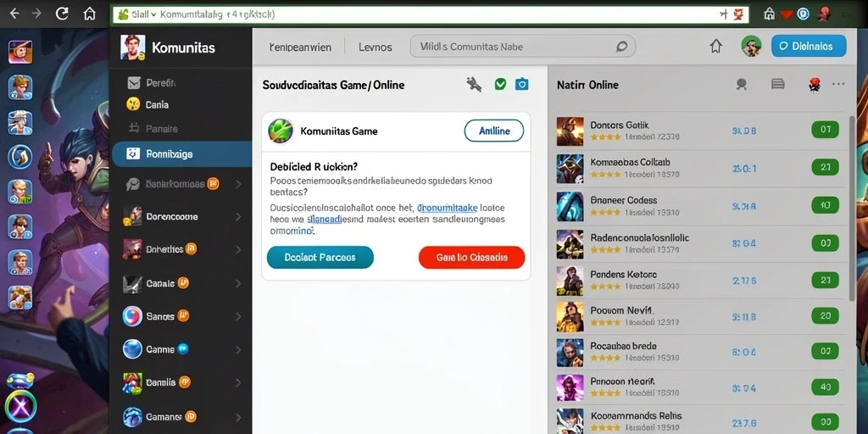Select the highlighted Rommibaige sidebar item
868x434 pixels.
181,154
